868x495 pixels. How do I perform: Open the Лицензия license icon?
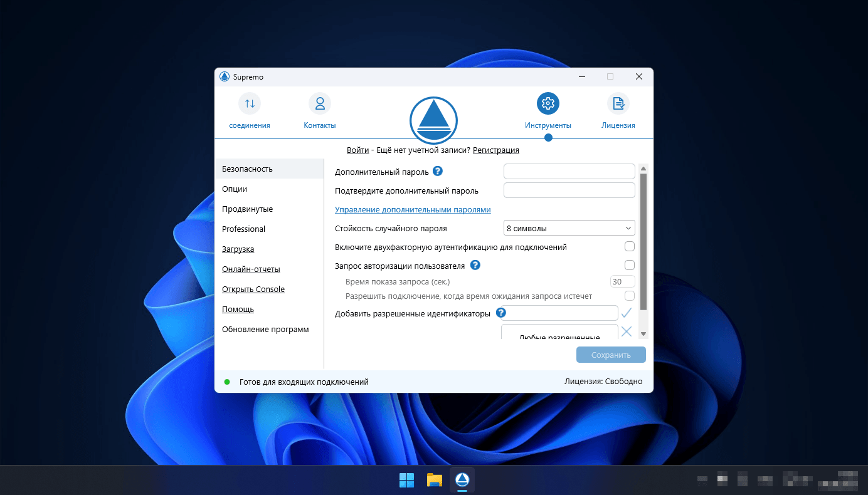pos(618,103)
